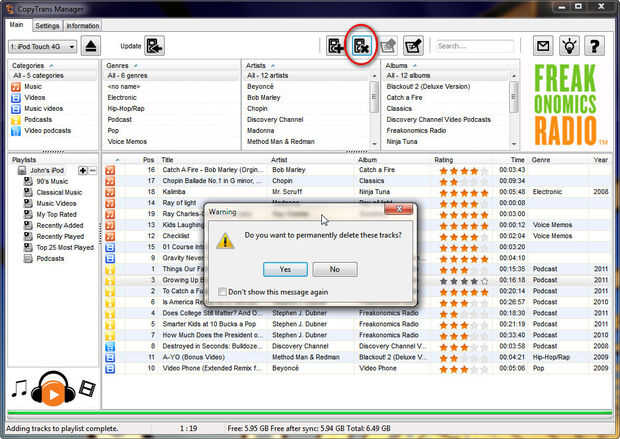Select the Electronic genre
This screenshot has height=439, width=620.
(122, 98)
